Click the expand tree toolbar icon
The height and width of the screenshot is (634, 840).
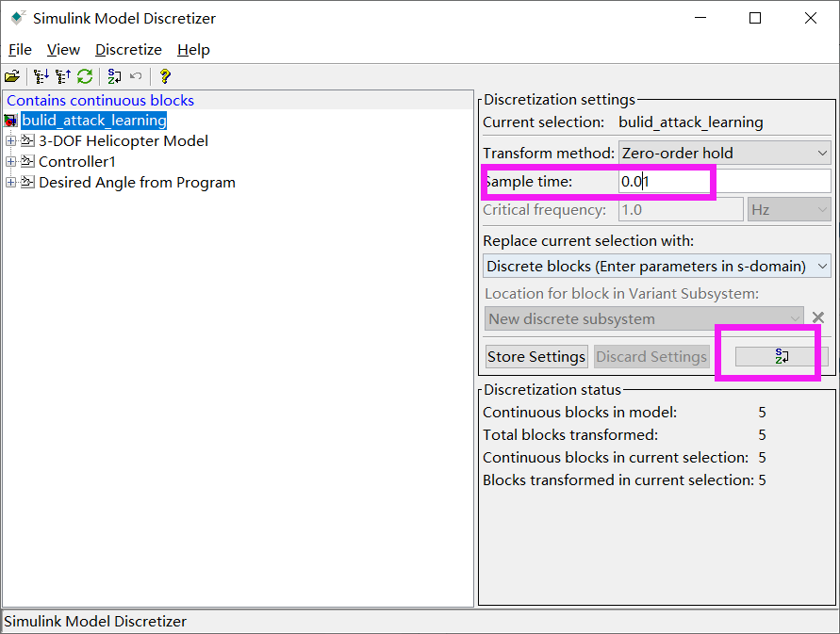click(x=41, y=76)
